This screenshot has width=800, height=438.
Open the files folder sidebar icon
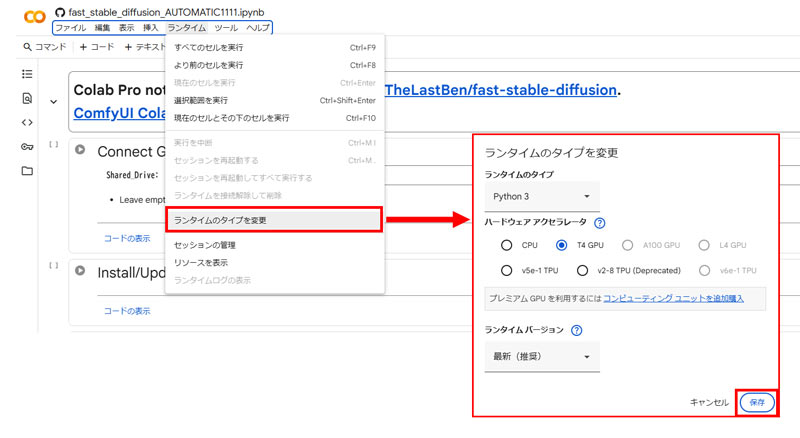coord(27,171)
